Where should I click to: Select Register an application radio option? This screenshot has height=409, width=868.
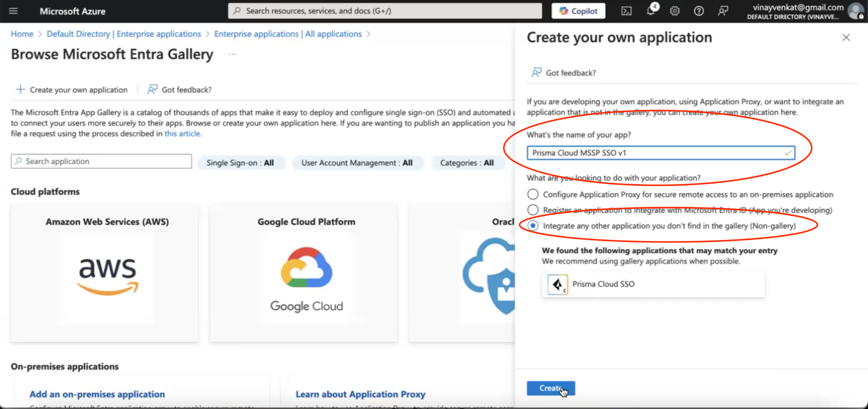(533, 210)
